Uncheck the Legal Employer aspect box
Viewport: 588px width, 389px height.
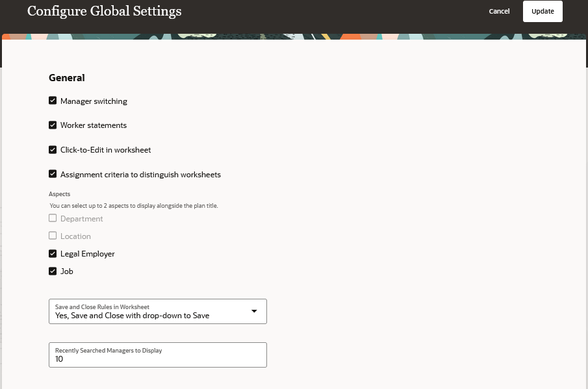point(53,254)
